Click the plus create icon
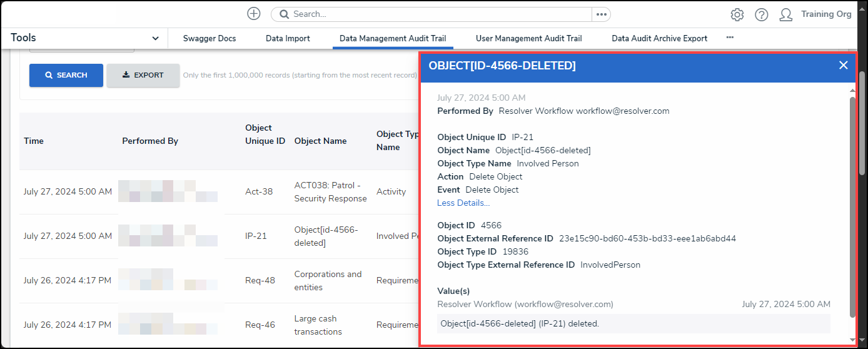This screenshot has width=868, height=349. coord(253,14)
